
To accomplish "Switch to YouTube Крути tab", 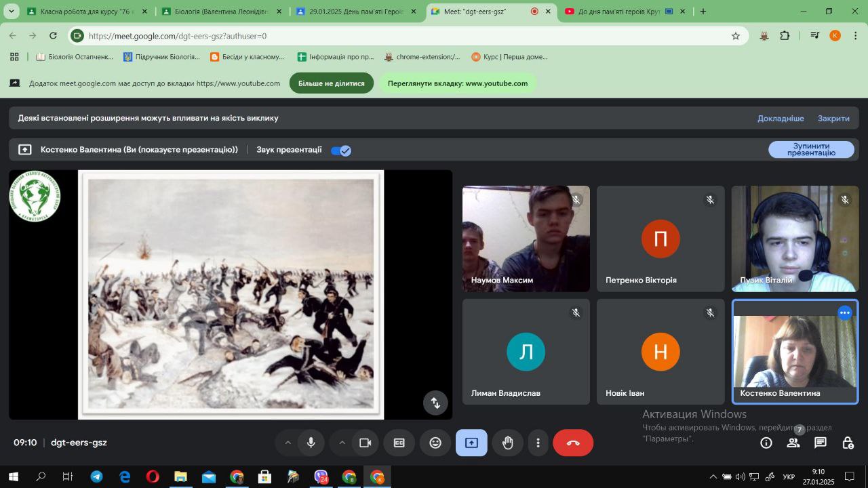I will (x=625, y=12).
